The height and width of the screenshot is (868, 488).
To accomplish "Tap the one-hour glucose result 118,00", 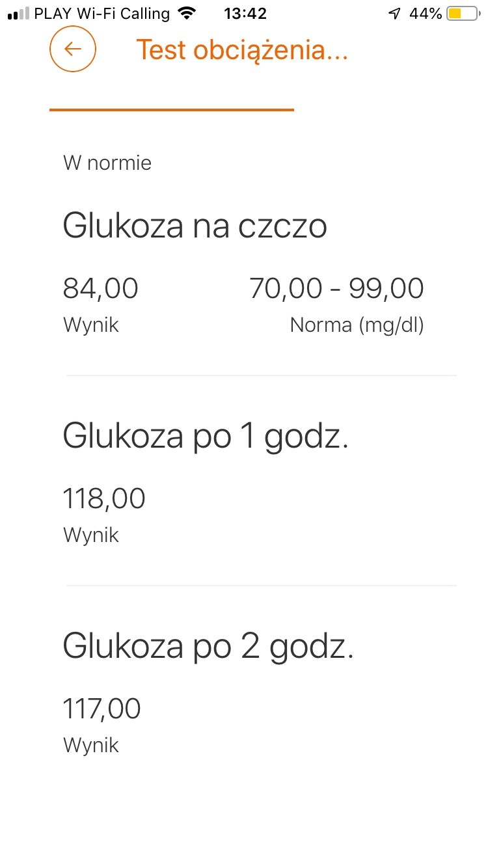I will (x=104, y=499).
